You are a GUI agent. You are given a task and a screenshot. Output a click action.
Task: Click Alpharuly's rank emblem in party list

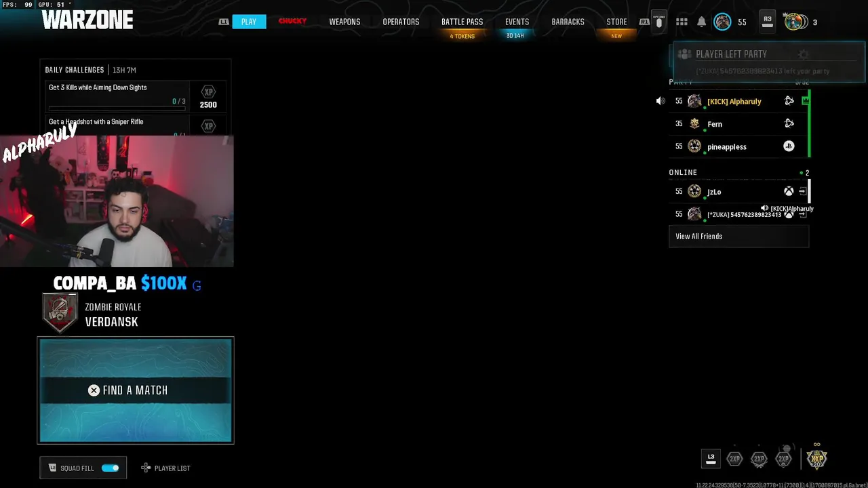click(694, 101)
